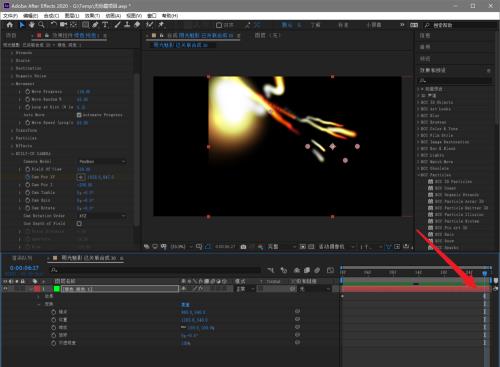Open the Help menu

tap(170, 16)
